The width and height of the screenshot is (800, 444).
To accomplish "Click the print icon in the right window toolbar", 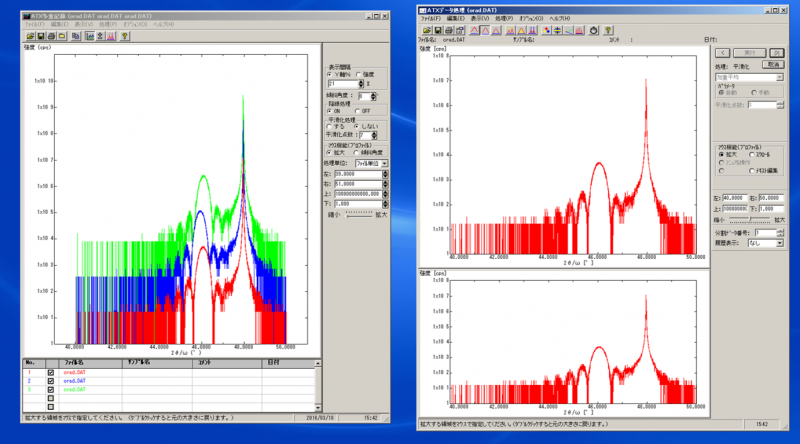I will (x=451, y=30).
